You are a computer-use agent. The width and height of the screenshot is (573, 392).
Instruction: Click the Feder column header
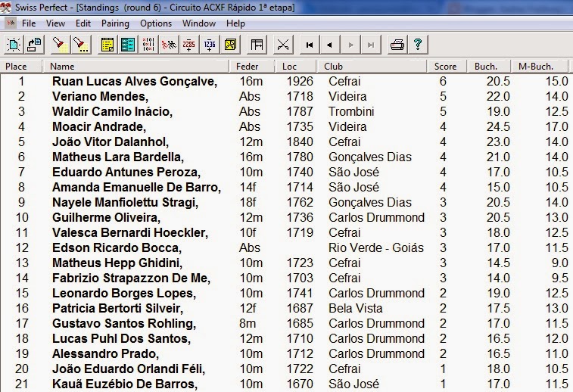click(x=252, y=67)
